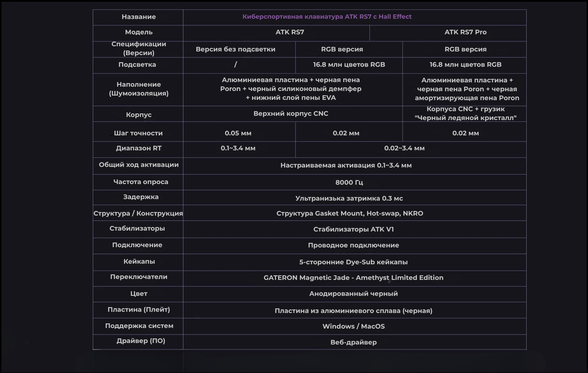Click the 0.05 мм precision step value
Image resolution: width=588 pixels, height=373 pixels.
pos(238,133)
